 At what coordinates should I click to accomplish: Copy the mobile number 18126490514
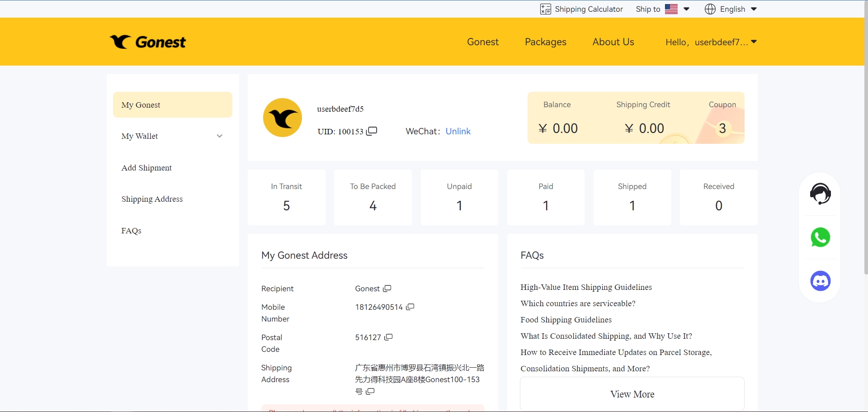point(410,307)
